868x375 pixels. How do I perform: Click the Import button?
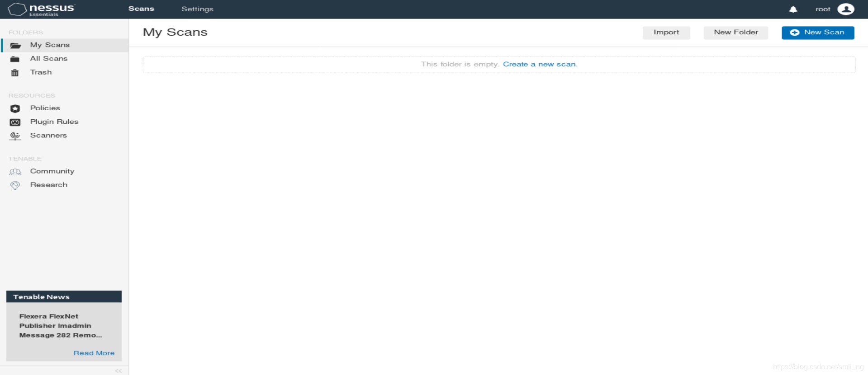[666, 33]
